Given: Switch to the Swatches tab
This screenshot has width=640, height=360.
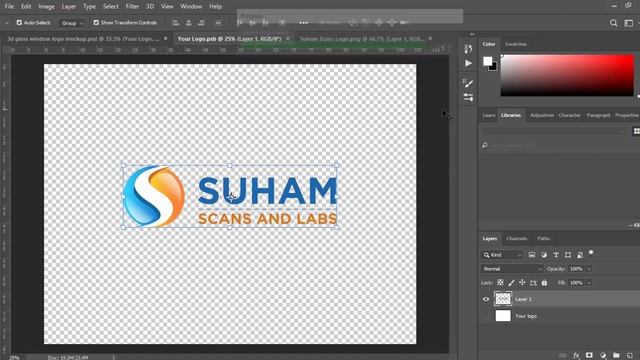Looking at the screenshot, I should click(516, 44).
